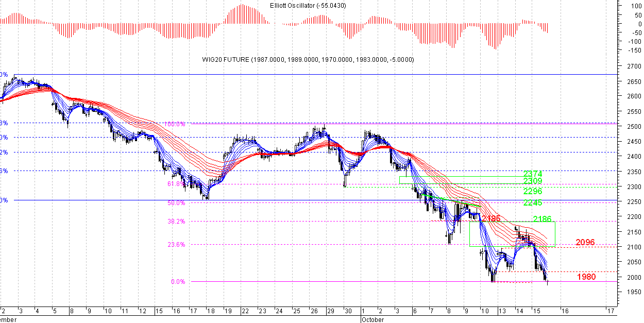The width and height of the screenshot is (644, 323).
Task: Select the red 1980 support label
Action: tap(585, 277)
